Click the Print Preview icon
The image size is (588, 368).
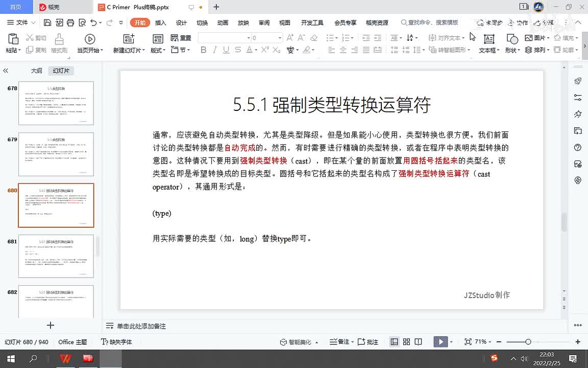[82, 22]
